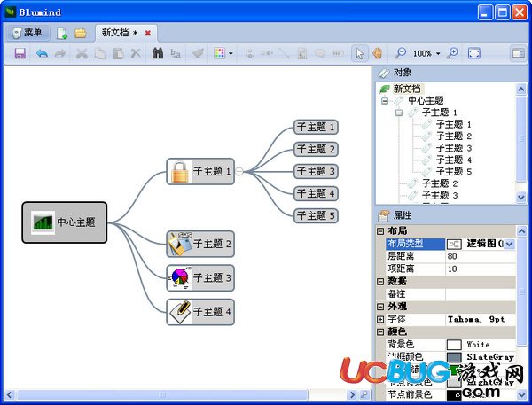Click the add note page icon

click(x=302, y=53)
